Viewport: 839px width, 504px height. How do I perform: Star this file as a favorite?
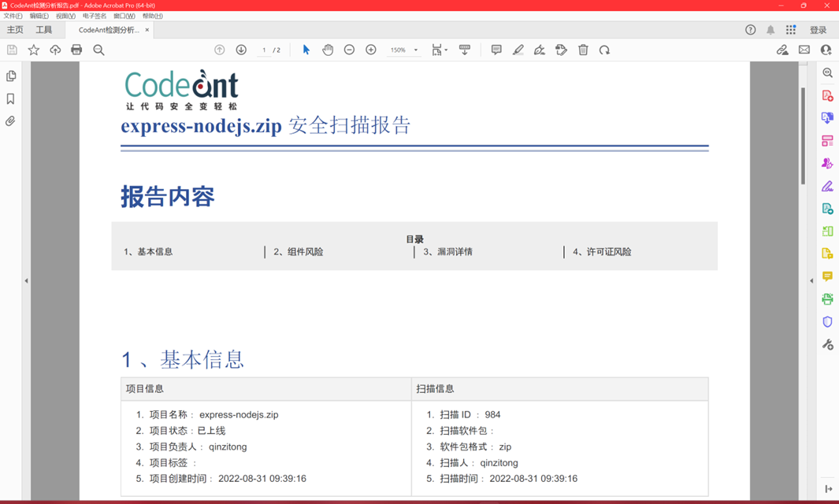click(34, 50)
